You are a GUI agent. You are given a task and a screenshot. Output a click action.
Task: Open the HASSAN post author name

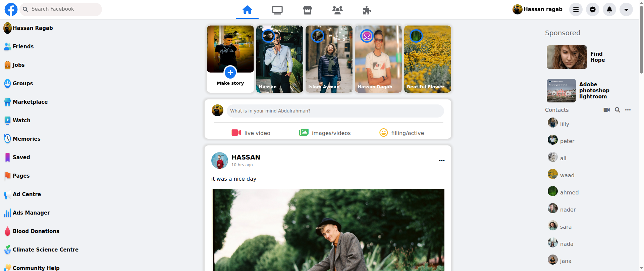coord(246,157)
